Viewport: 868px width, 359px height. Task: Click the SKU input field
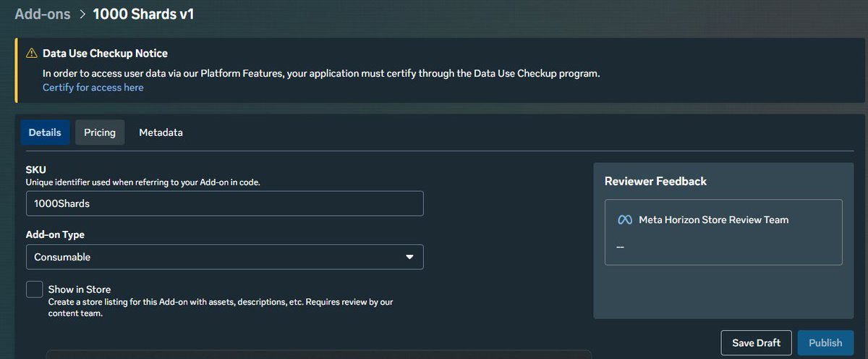click(224, 203)
